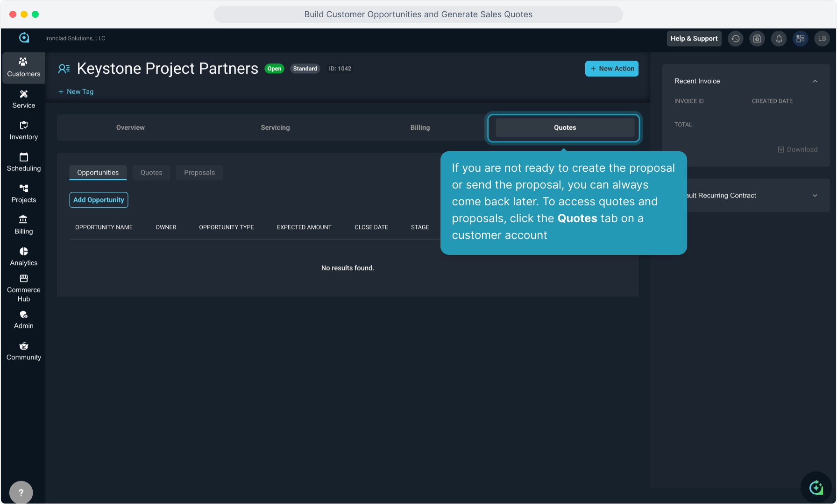Select the Proposals sub-tab
837x504 pixels.
[x=199, y=173]
